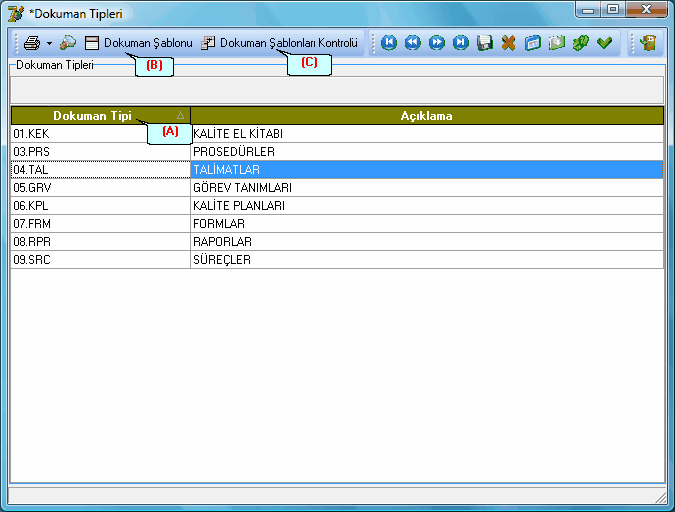
Task: Select the 01.KEK row
Action: tap(100, 133)
